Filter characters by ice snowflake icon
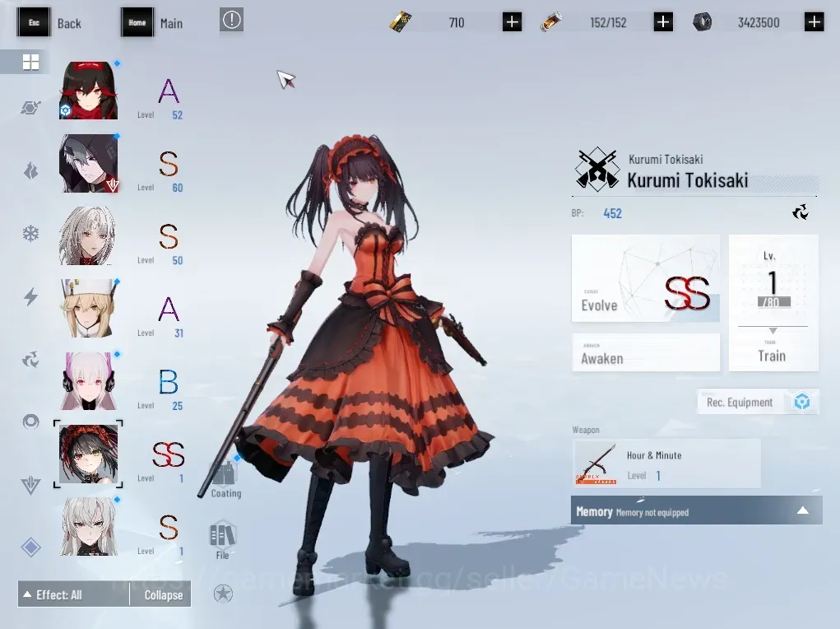 click(x=30, y=234)
